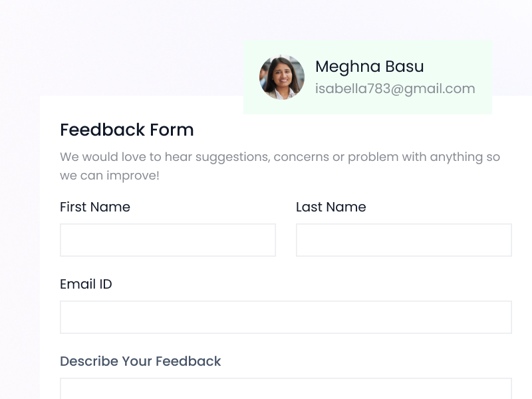Click 'gmail.com' portion of the email

[x=440, y=88]
